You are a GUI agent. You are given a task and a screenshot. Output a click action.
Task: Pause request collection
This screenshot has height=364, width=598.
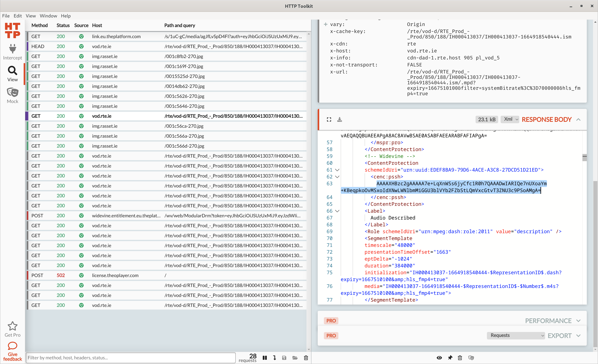tap(265, 358)
